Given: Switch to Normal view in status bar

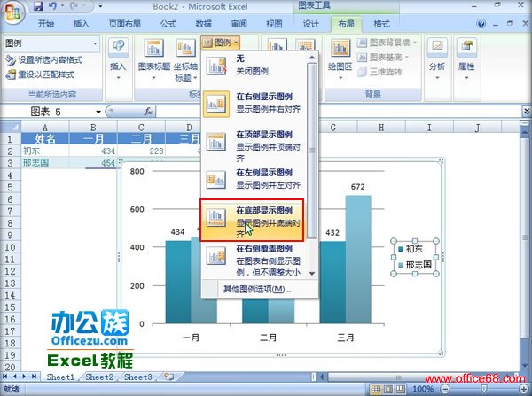Looking at the screenshot, I should (x=376, y=389).
